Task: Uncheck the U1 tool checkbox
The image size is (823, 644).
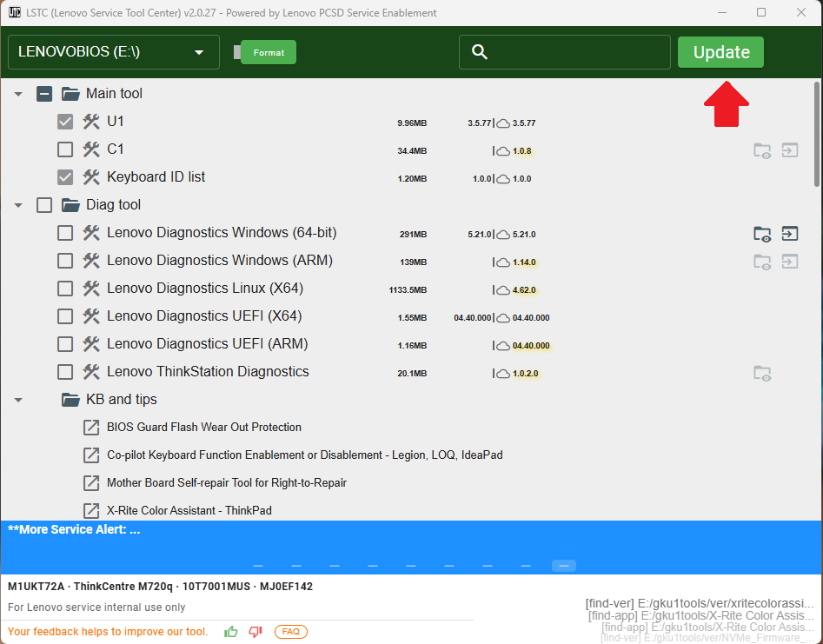Action: click(x=65, y=122)
